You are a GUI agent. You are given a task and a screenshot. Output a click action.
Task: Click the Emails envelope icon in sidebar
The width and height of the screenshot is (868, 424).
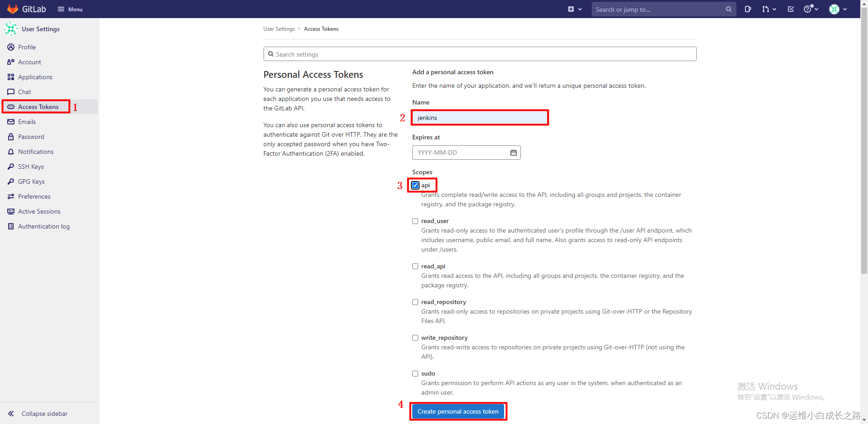click(11, 122)
